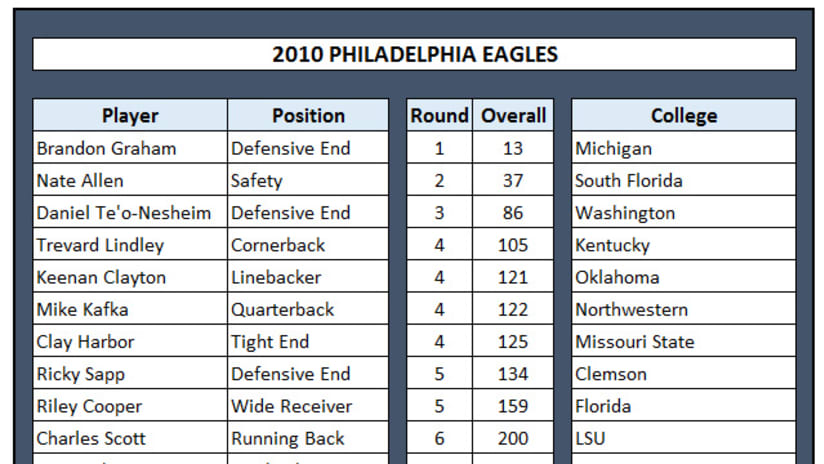
Task: Click the Daniel Te'o-Nesheim cell
Action: pos(130,213)
